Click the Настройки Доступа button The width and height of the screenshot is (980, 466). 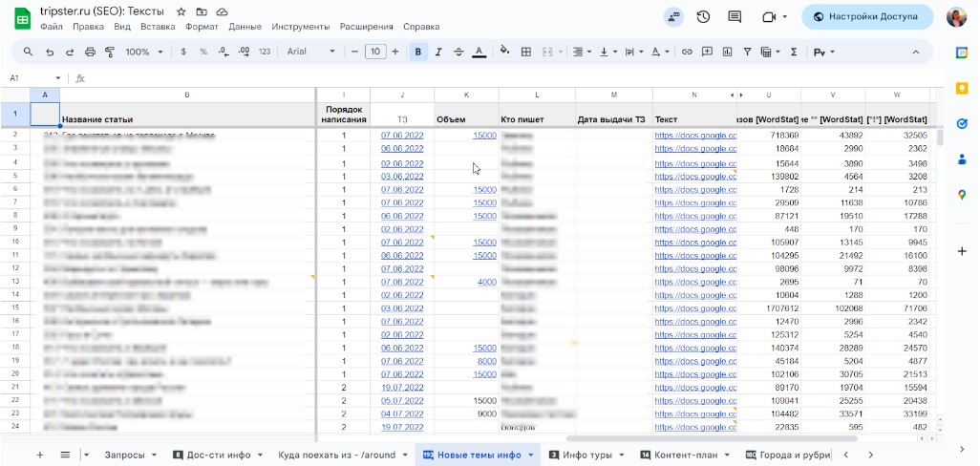click(x=867, y=17)
